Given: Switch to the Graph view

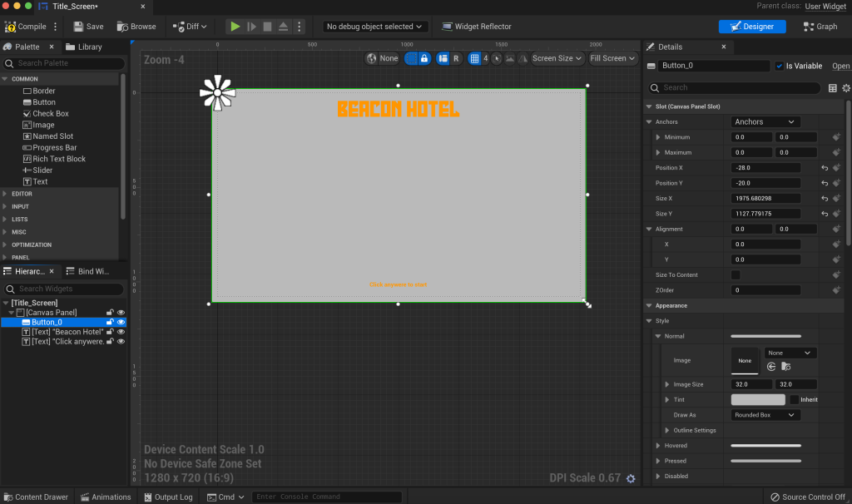Looking at the screenshot, I should tap(820, 27).
